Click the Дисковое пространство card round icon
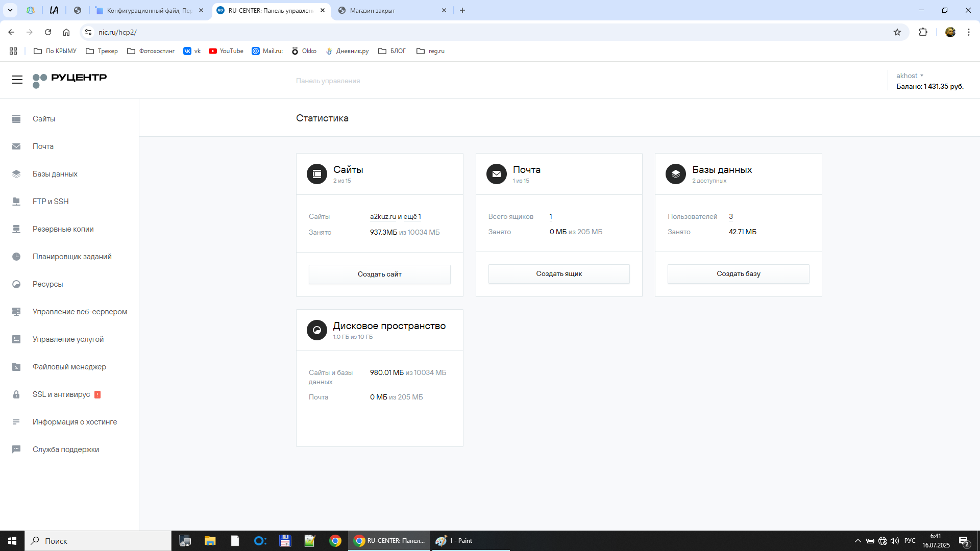 pos(317,330)
